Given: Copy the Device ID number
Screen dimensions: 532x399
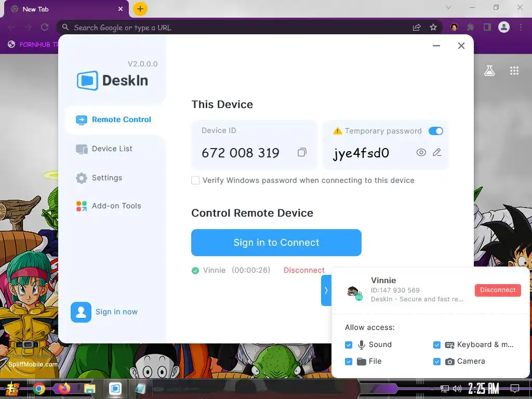Looking at the screenshot, I should [302, 152].
